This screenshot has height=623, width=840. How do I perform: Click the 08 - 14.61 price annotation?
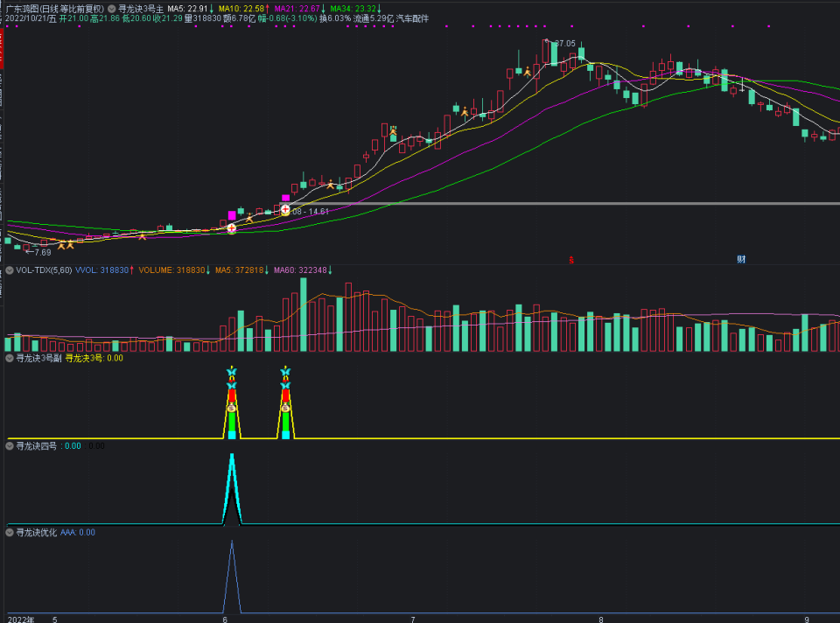point(311,212)
